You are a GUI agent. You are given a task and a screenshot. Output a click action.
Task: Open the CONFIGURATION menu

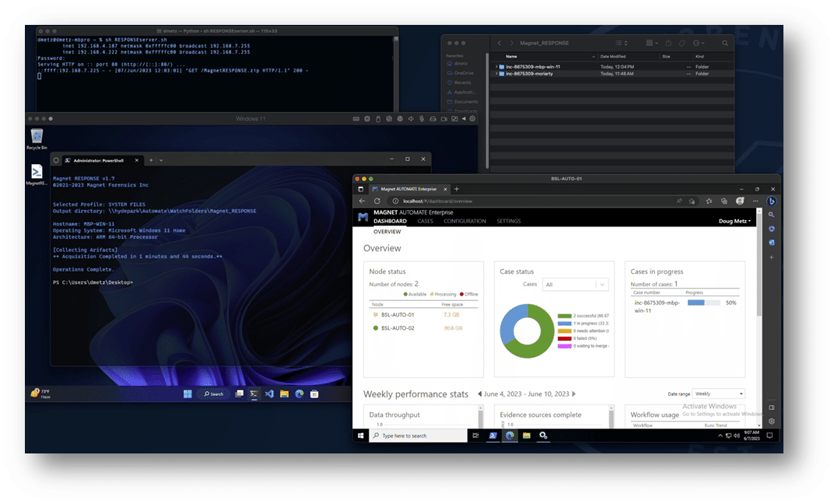[x=465, y=221]
